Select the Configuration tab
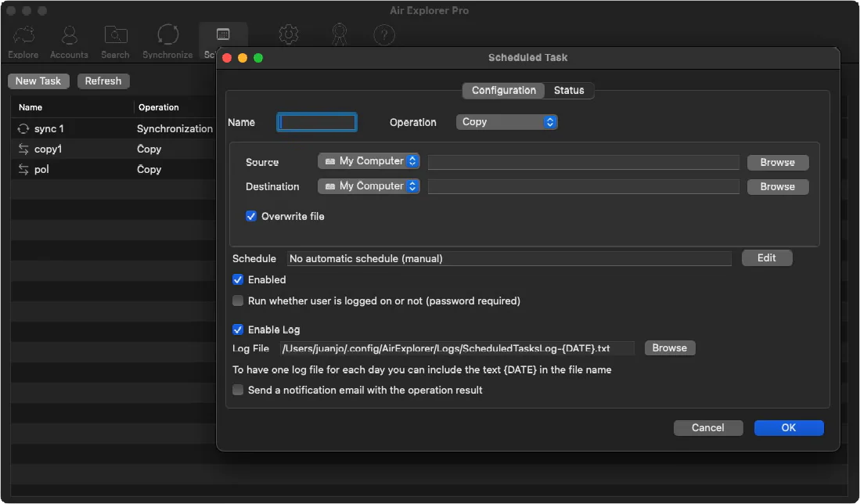The image size is (860, 504). pos(502,90)
